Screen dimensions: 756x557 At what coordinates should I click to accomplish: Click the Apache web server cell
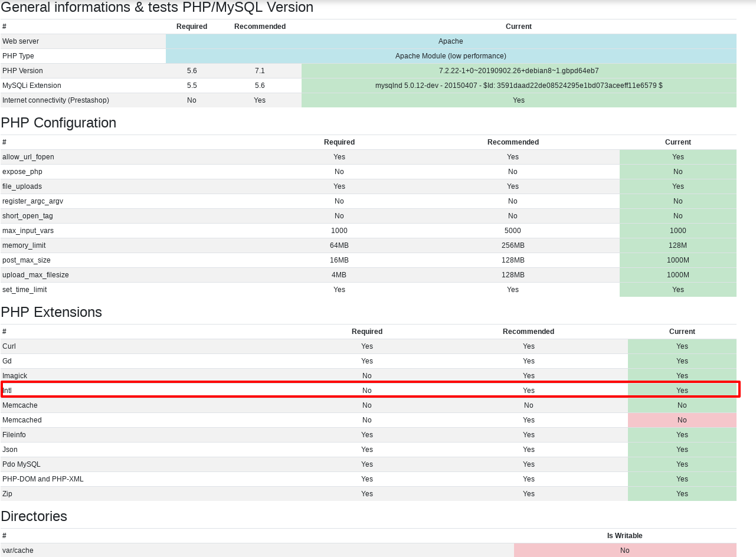[450, 41]
